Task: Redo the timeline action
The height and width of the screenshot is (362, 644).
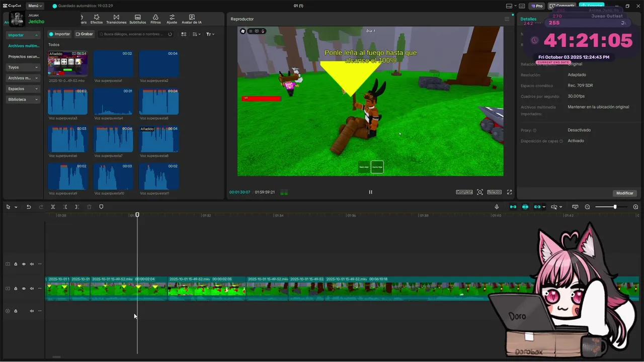Action: [41, 207]
